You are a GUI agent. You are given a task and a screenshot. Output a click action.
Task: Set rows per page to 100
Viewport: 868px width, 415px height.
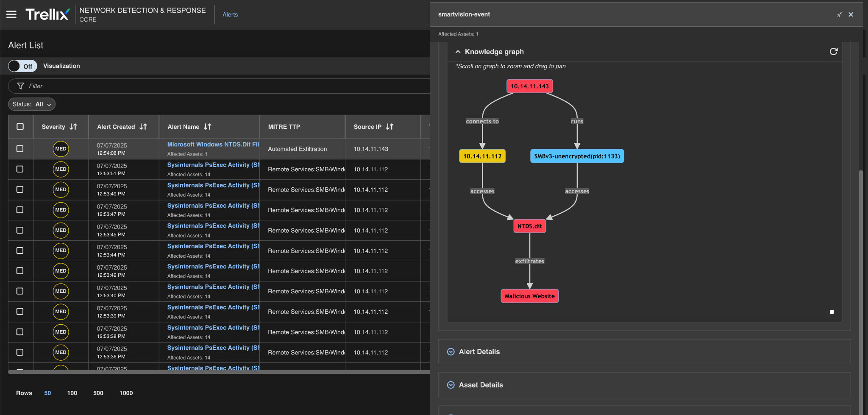tap(72, 393)
